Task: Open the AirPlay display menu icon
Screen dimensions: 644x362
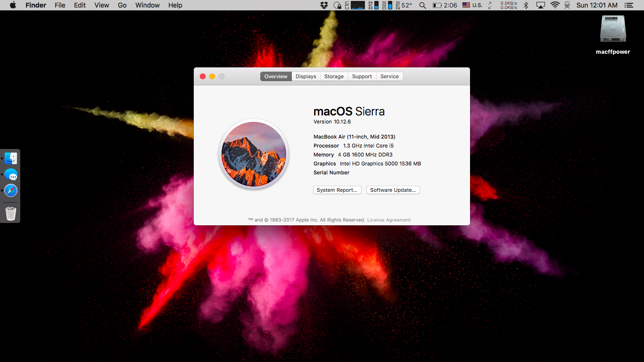Action: (541, 5)
